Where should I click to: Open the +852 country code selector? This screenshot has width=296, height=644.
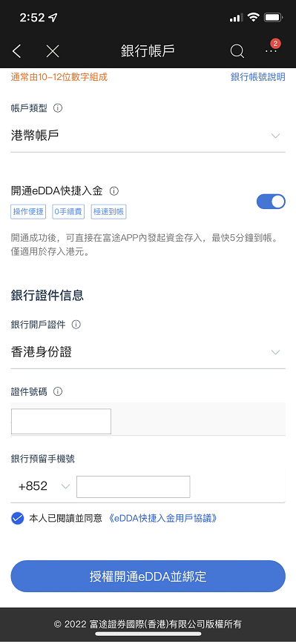pos(44,487)
